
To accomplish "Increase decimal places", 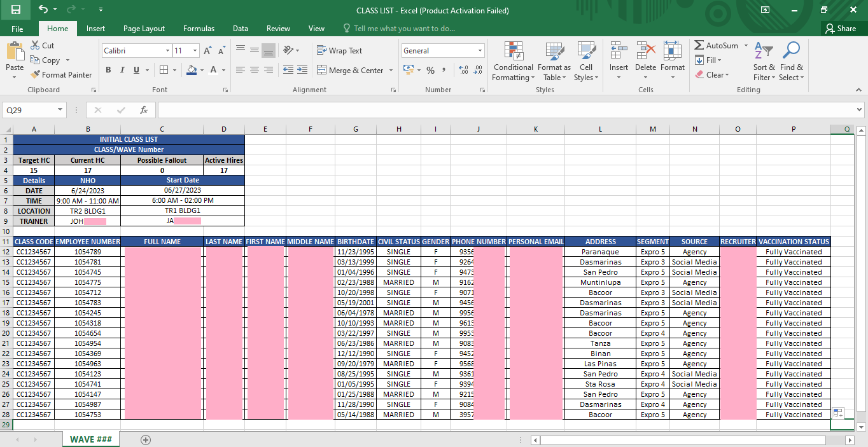I will tap(463, 70).
